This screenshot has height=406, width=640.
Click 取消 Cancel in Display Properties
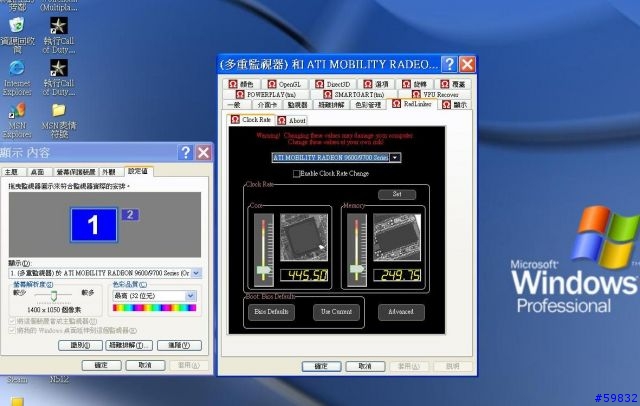(x=145, y=365)
